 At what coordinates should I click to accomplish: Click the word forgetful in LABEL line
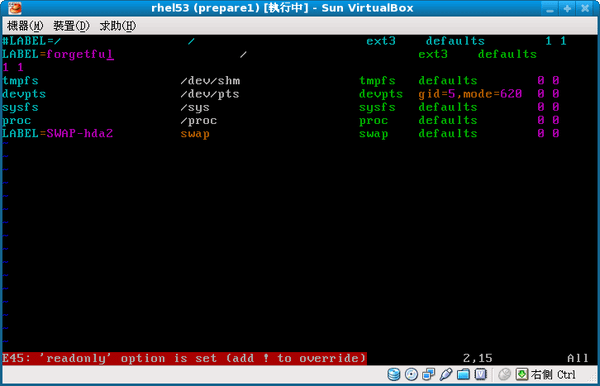tap(80, 54)
